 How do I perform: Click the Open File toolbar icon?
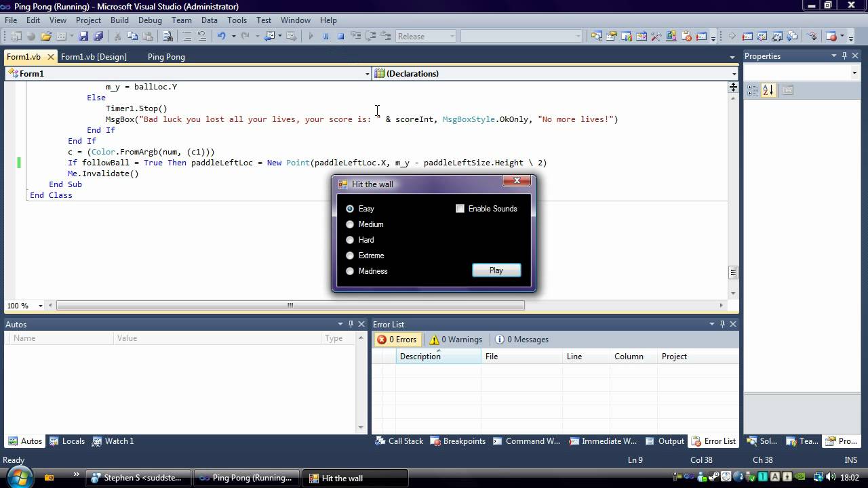pos(46,36)
